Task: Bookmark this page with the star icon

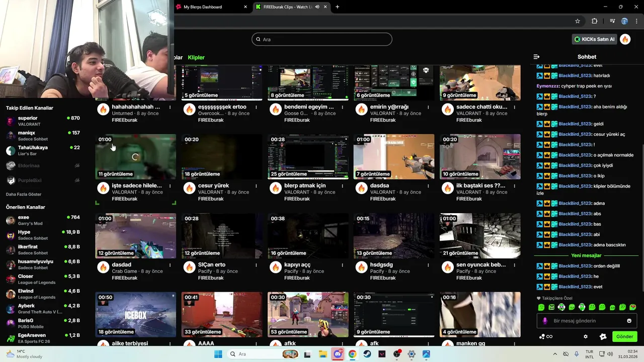Action: pos(578,21)
